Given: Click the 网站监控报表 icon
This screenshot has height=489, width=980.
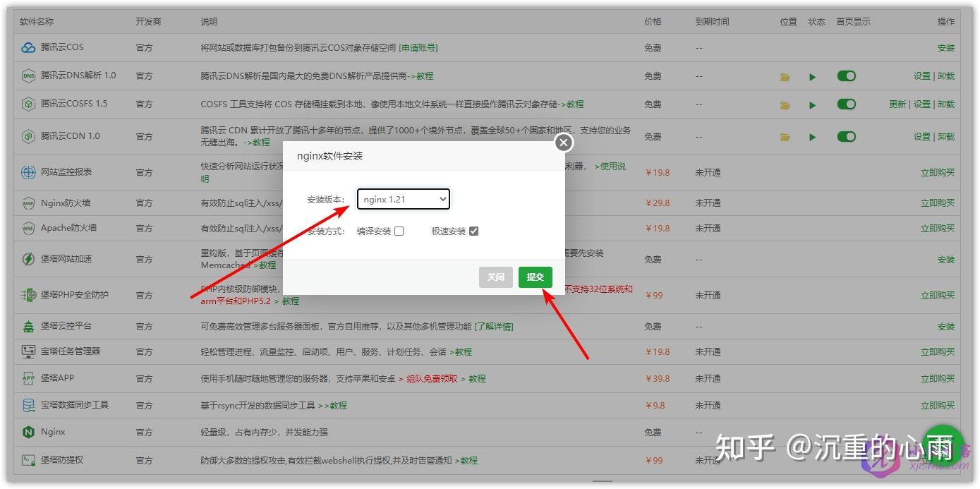Looking at the screenshot, I should click(x=28, y=172).
